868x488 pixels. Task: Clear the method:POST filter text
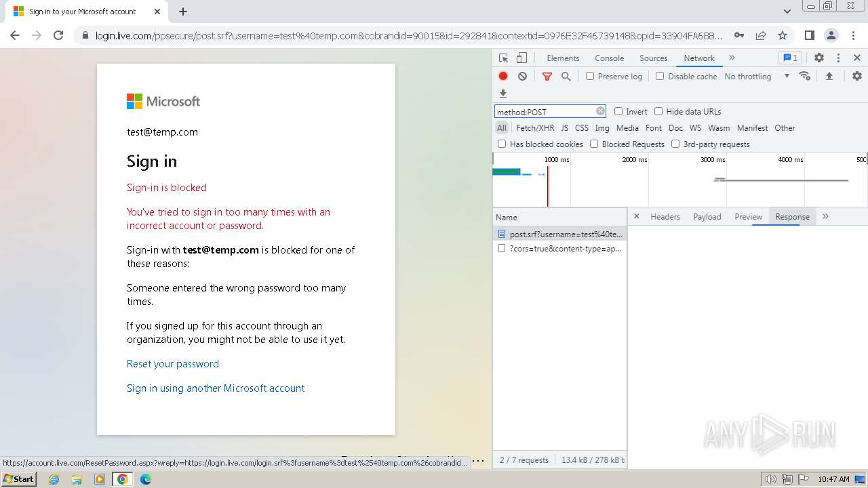tap(600, 111)
